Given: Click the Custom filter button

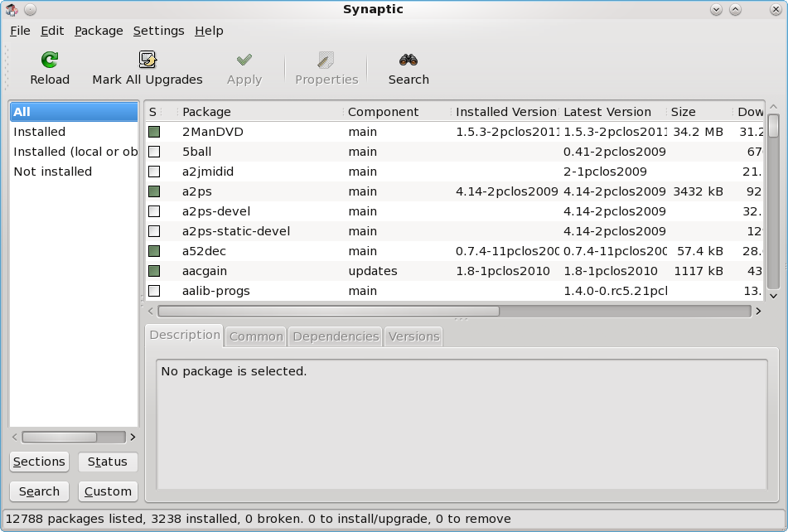Looking at the screenshot, I should [x=108, y=491].
